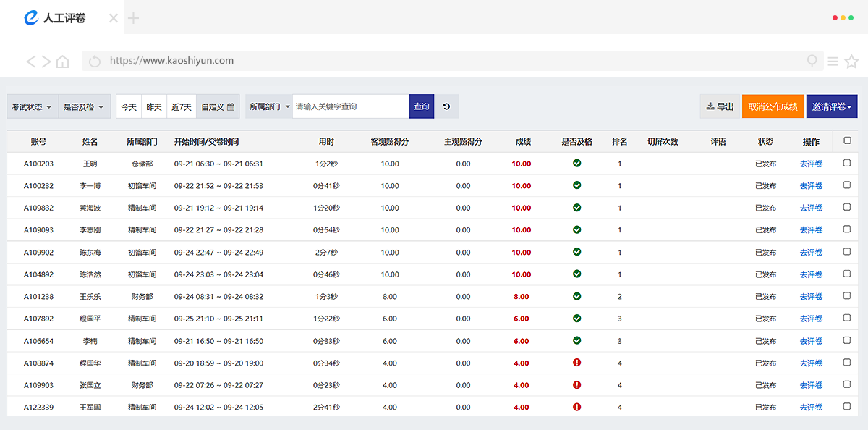
Task: Enable the checkbox in 程国平's row
Action: coord(847,318)
